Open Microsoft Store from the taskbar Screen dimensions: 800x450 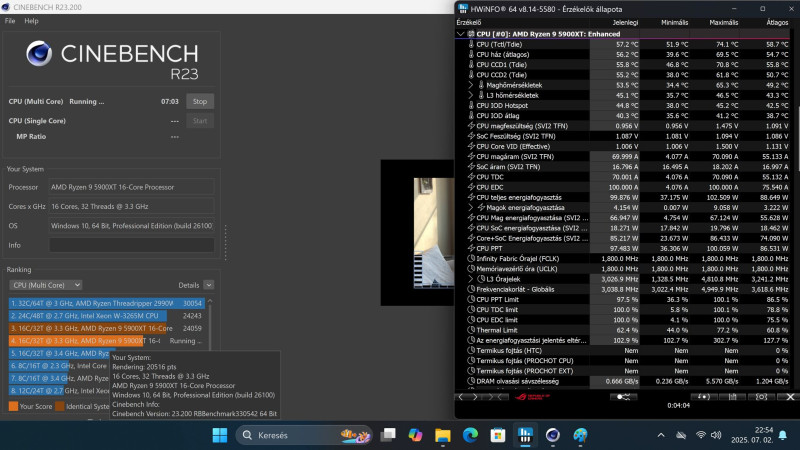(497, 435)
